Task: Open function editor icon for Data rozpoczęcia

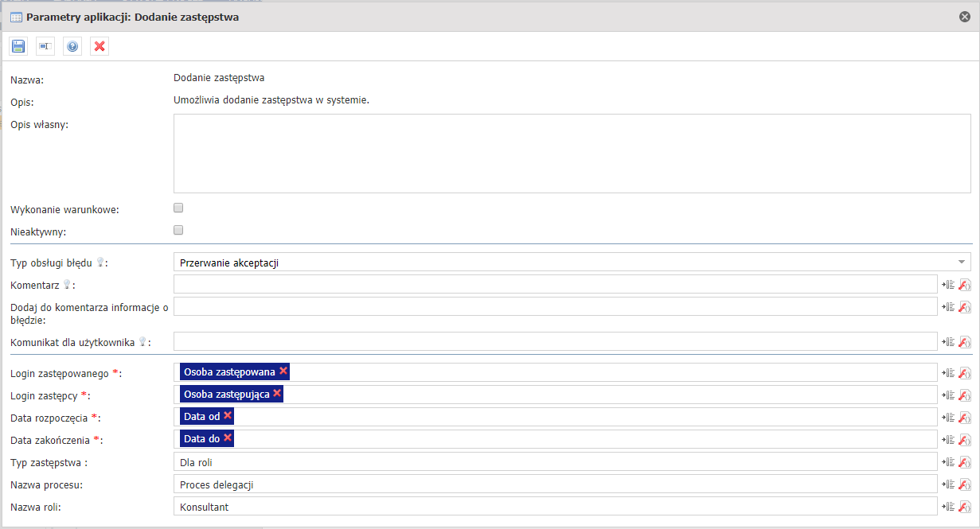Action: [x=964, y=418]
